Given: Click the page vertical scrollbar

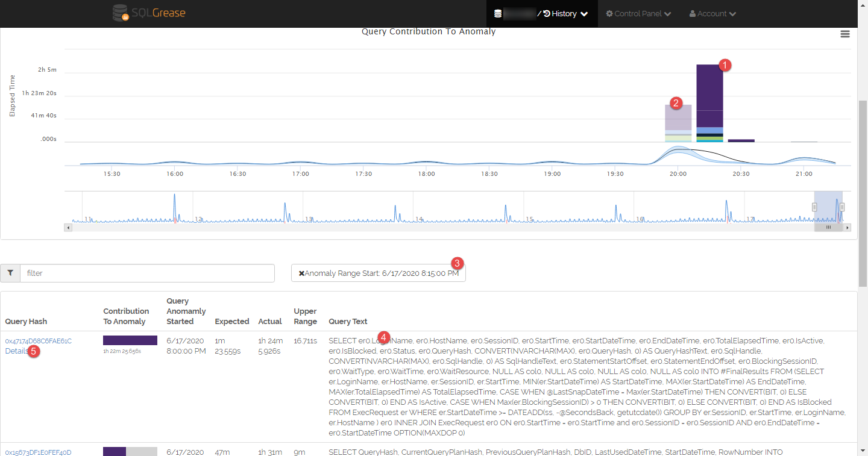Looking at the screenshot, I should pos(863,193).
